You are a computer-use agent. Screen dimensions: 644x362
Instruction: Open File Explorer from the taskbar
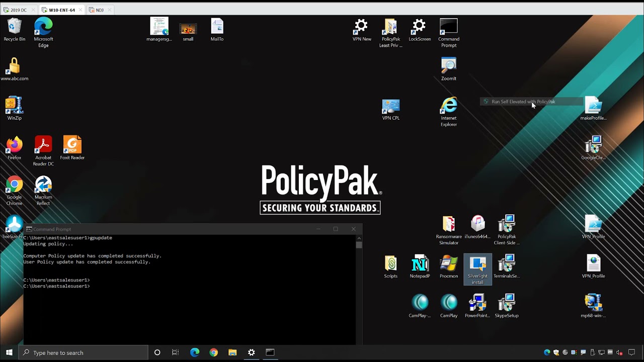[232, 352]
